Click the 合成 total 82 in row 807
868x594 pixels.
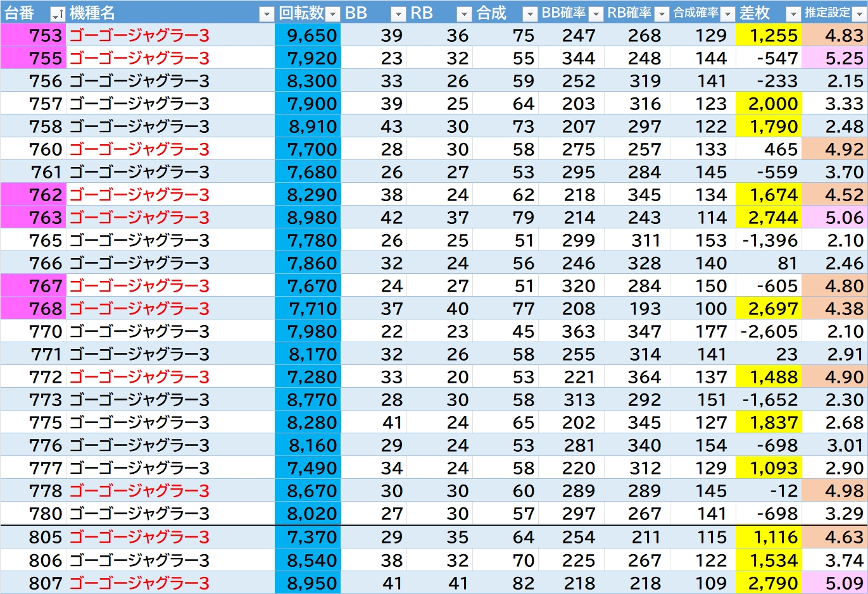coord(506,583)
